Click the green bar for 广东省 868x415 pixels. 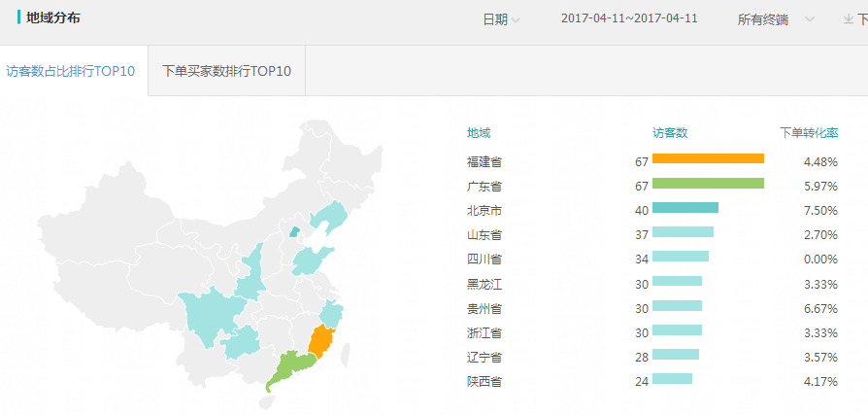[x=708, y=184]
